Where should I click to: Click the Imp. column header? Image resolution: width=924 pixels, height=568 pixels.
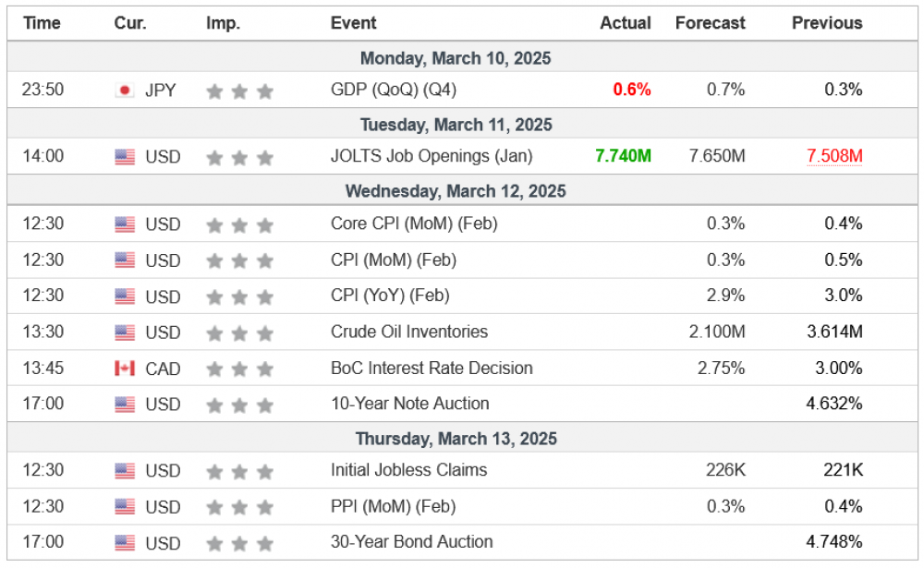pos(224,23)
